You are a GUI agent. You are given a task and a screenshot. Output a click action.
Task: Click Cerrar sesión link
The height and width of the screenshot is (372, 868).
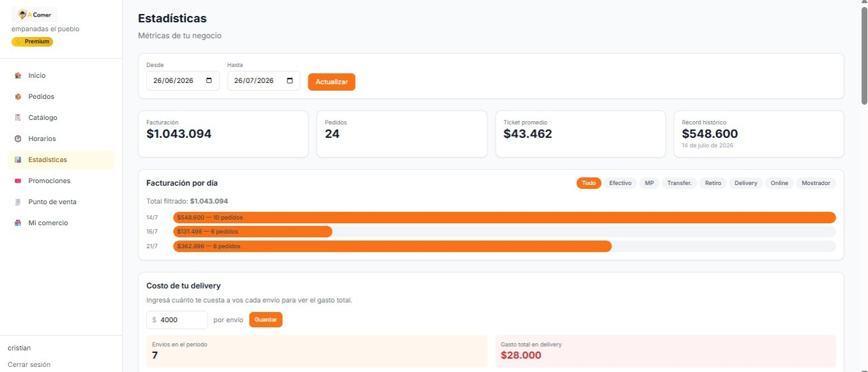(x=29, y=364)
